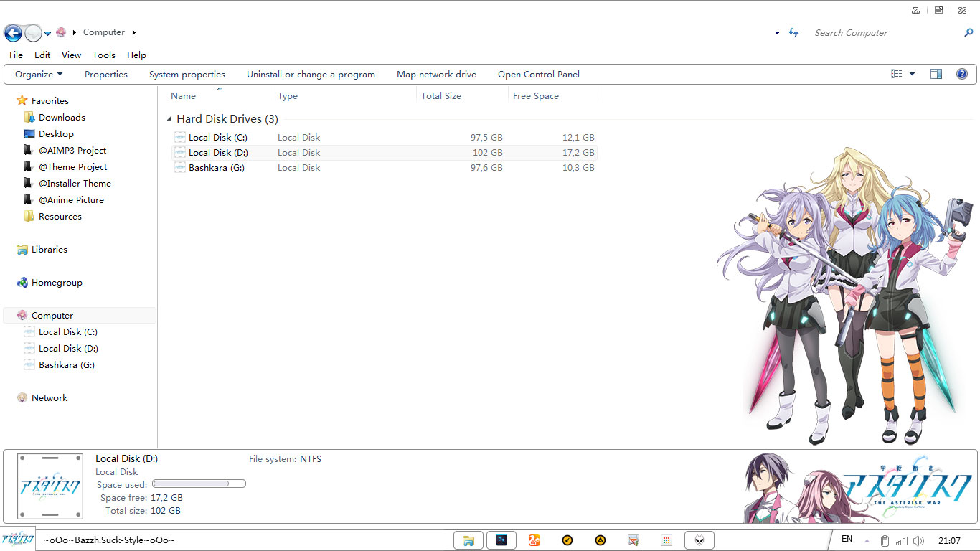
Task: Select Bashkara (G:) in navigation tree
Action: 66,365
